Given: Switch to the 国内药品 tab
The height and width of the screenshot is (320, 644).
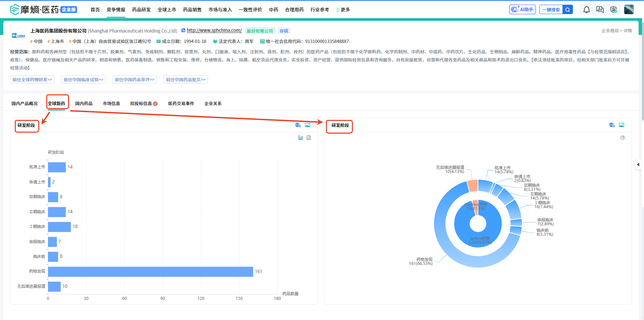Looking at the screenshot, I should pyautogui.click(x=84, y=103).
